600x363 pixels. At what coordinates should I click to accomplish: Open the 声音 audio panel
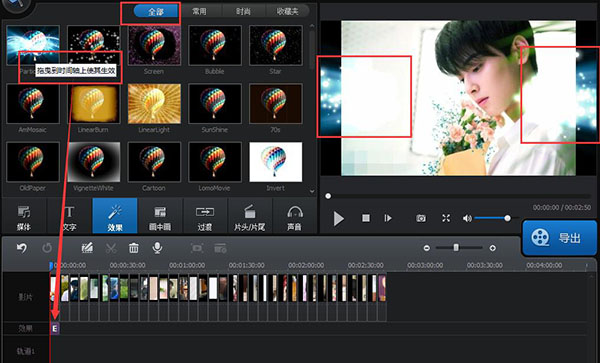coord(295,216)
